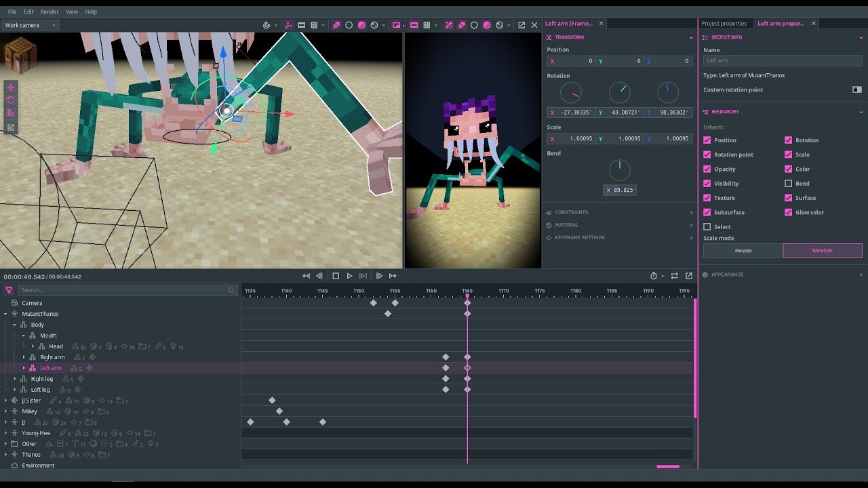Collapse the MutantThanos tree item

[5, 314]
